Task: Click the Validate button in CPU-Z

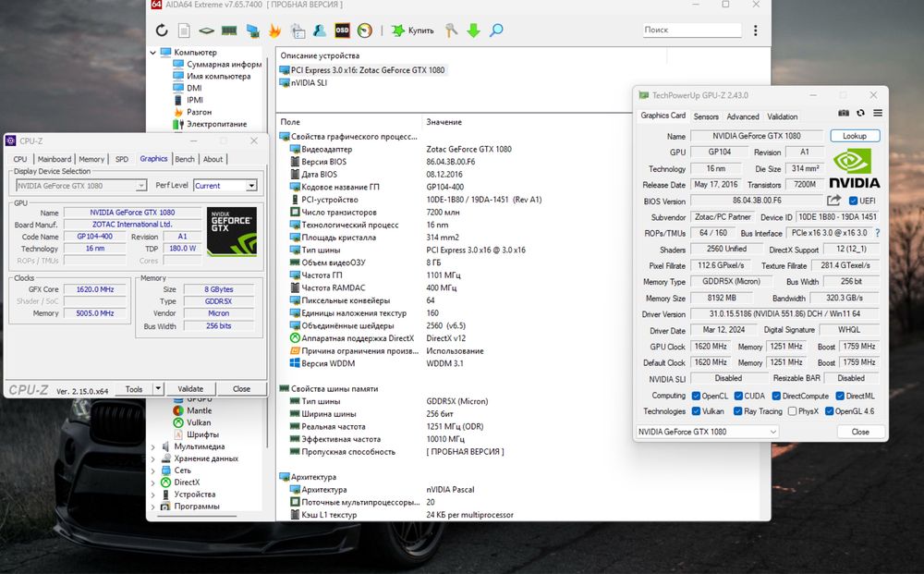Action: click(x=190, y=388)
